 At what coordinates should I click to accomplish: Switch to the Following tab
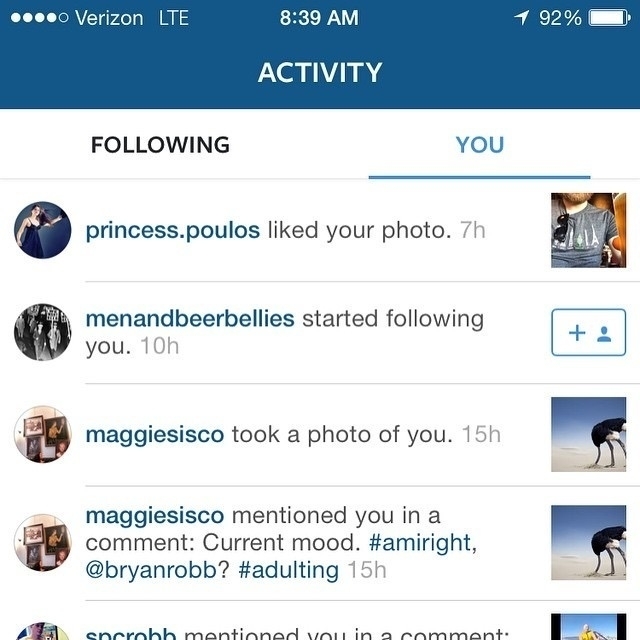tap(160, 145)
